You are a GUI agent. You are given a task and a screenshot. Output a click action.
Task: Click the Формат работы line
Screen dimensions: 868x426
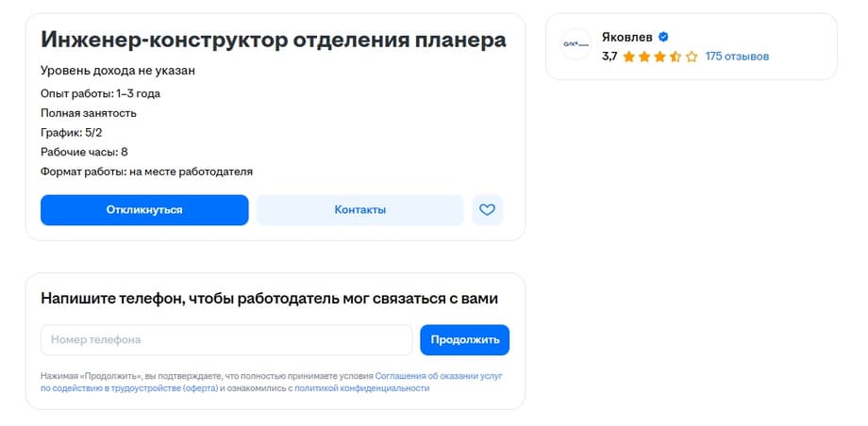click(146, 172)
